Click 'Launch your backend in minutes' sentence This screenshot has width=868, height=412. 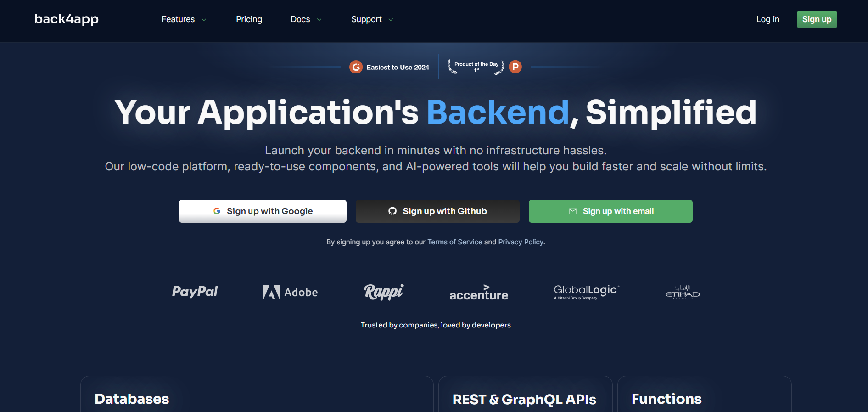pos(436,150)
